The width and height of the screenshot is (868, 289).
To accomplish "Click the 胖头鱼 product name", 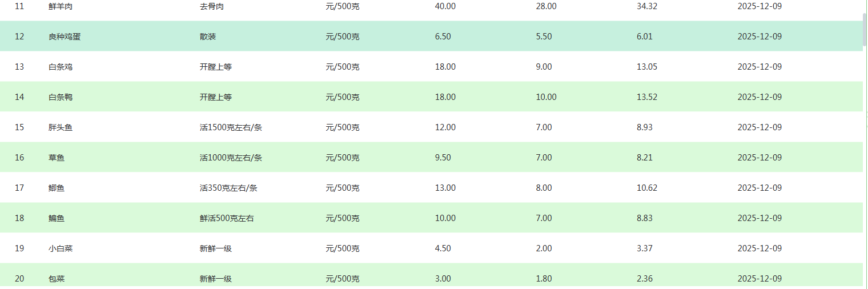I will click(x=61, y=127).
